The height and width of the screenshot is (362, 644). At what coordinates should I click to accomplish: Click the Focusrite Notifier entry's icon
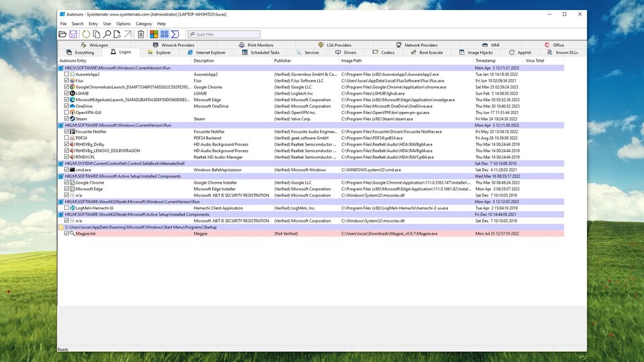point(72,132)
